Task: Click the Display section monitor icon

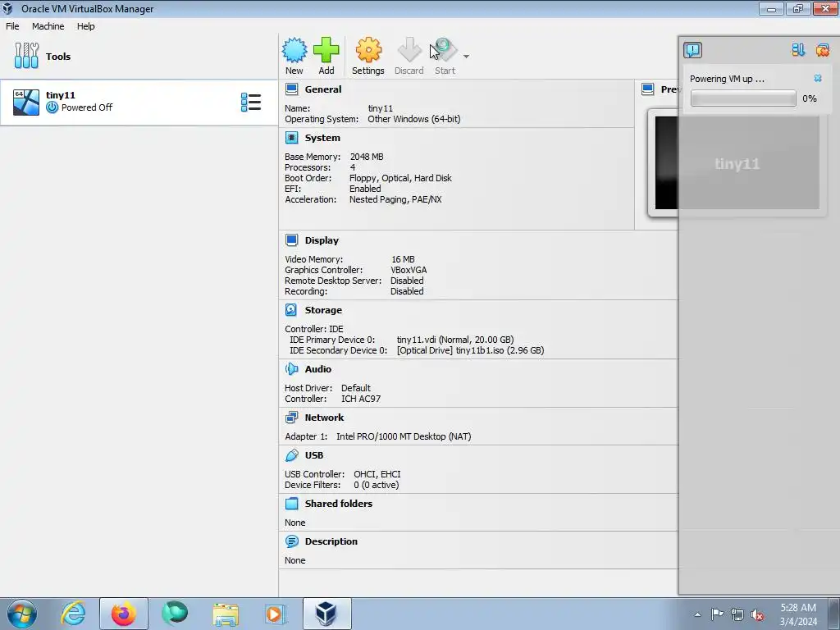Action: pos(291,240)
